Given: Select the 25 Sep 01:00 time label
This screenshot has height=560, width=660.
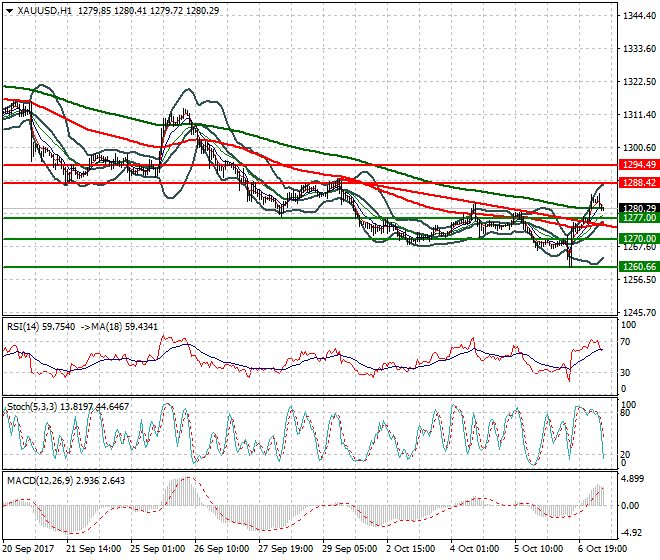Looking at the screenshot, I should tap(157, 549).
